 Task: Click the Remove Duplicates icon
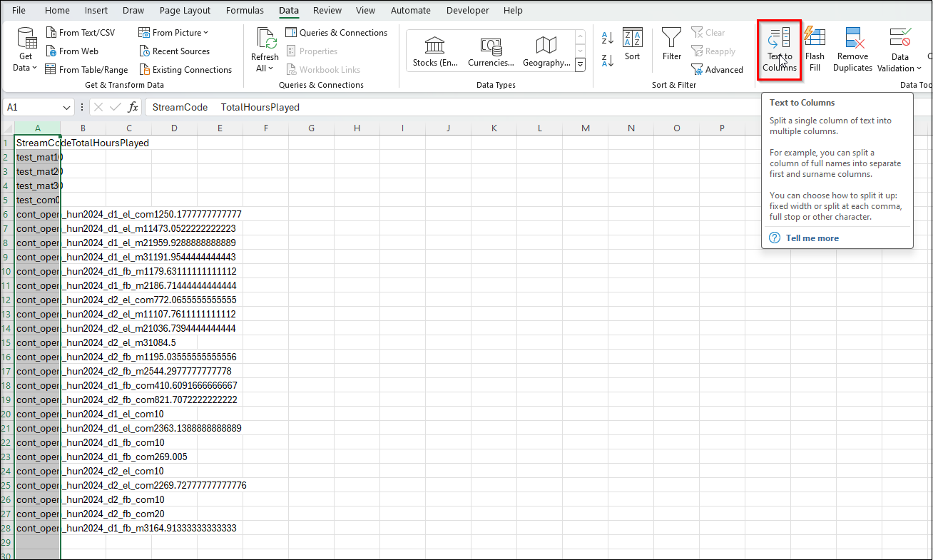pos(852,49)
